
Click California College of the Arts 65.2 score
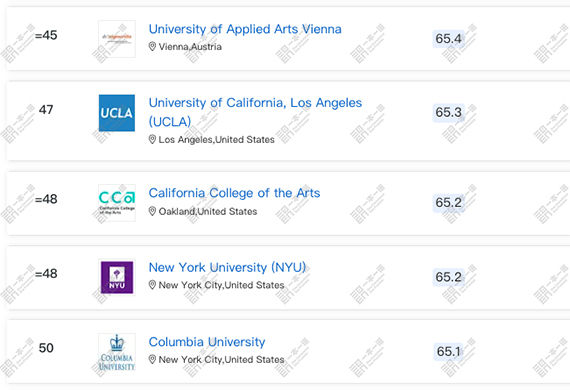click(x=449, y=202)
